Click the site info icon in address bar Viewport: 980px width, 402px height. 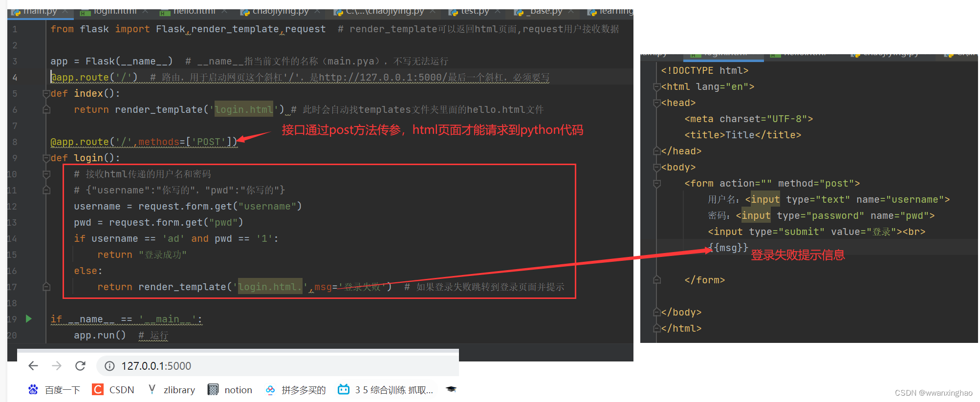tap(110, 366)
